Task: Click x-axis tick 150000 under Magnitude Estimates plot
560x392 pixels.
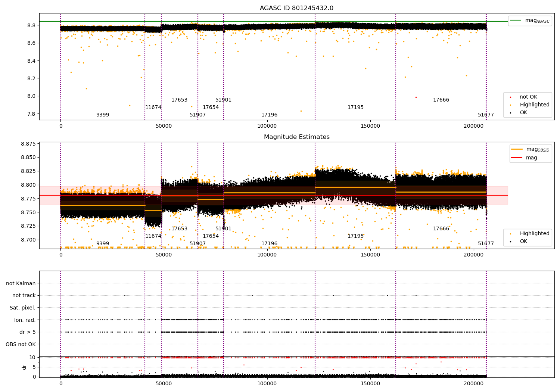Action: [370, 255]
